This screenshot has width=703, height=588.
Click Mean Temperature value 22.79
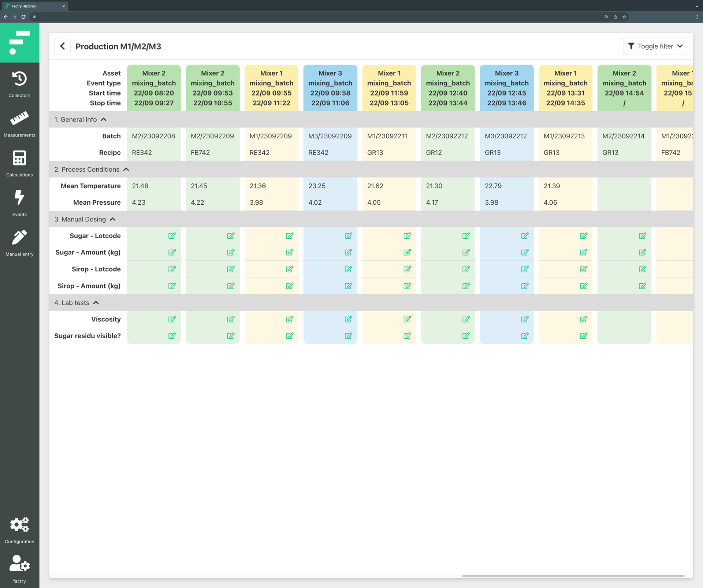(x=493, y=186)
